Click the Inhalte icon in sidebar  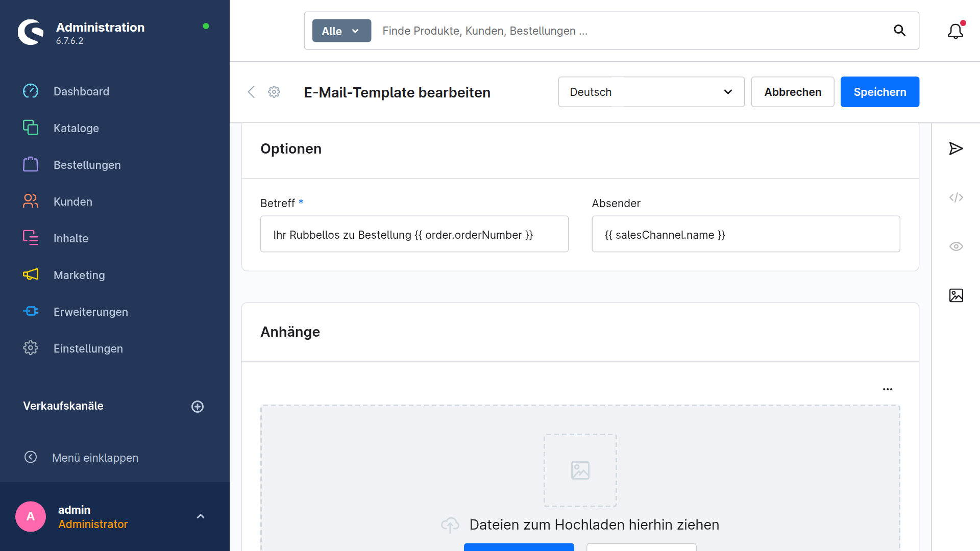pyautogui.click(x=31, y=238)
